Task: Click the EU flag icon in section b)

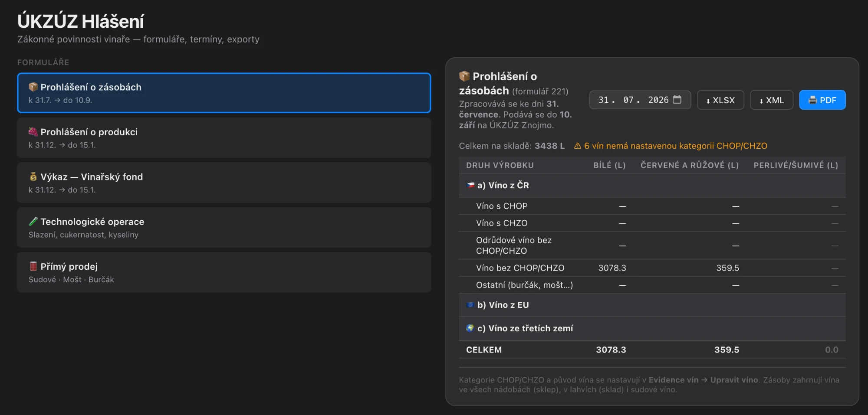Action: coord(470,305)
